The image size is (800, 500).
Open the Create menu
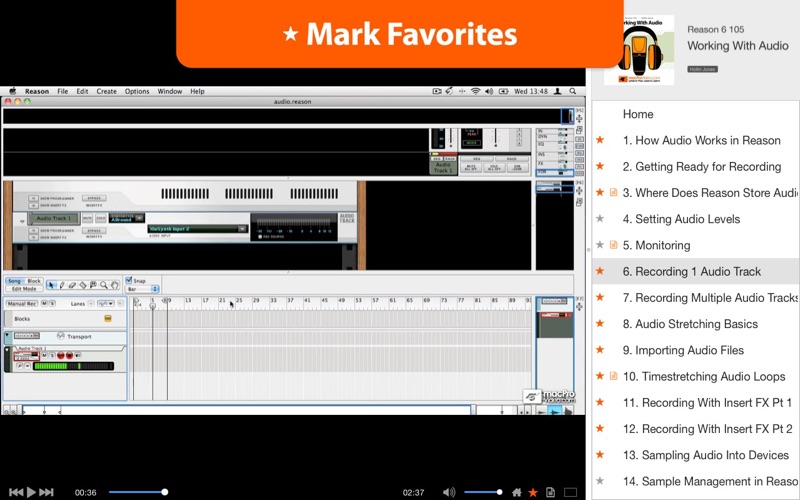pos(106,91)
